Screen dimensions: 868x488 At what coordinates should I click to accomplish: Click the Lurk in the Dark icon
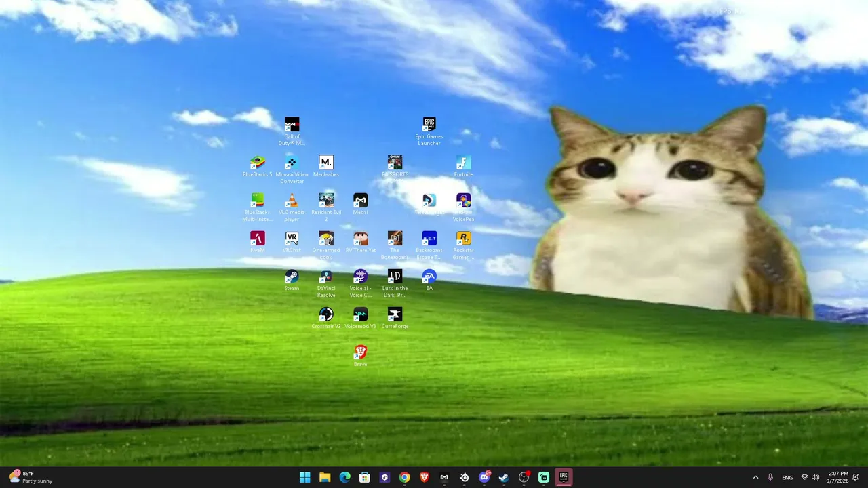[395, 283]
